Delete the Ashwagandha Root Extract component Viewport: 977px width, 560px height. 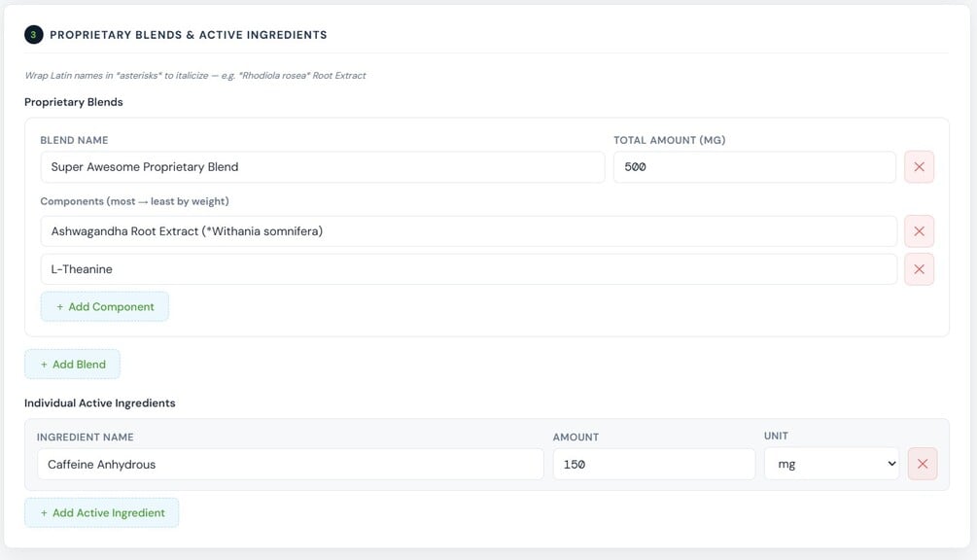(x=919, y=231)
